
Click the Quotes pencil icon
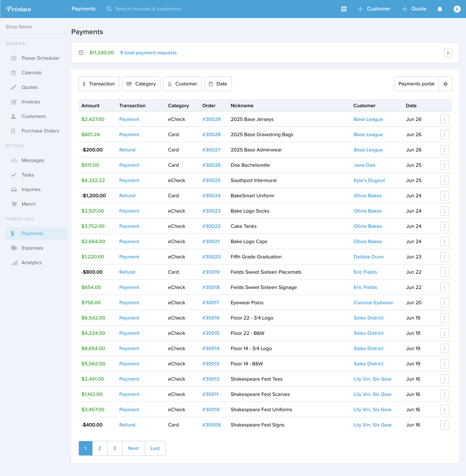tap(14, 87)
